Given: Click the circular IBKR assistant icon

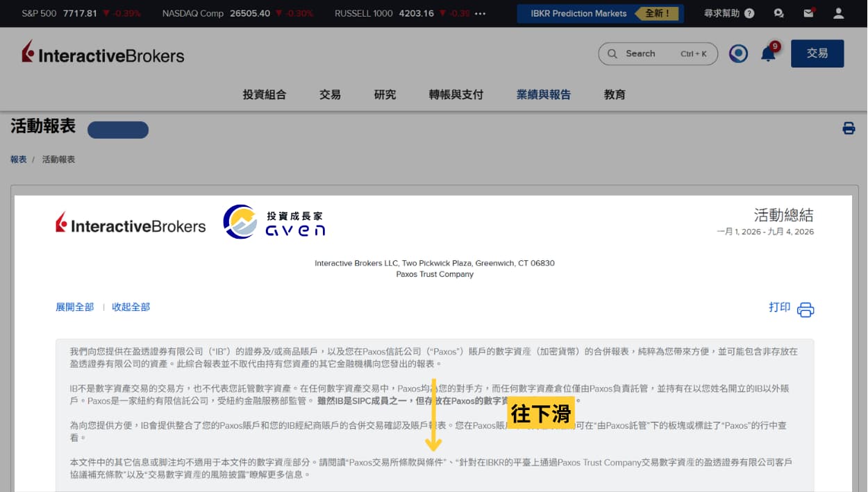Looking at the screenshot, I should 738,53.
